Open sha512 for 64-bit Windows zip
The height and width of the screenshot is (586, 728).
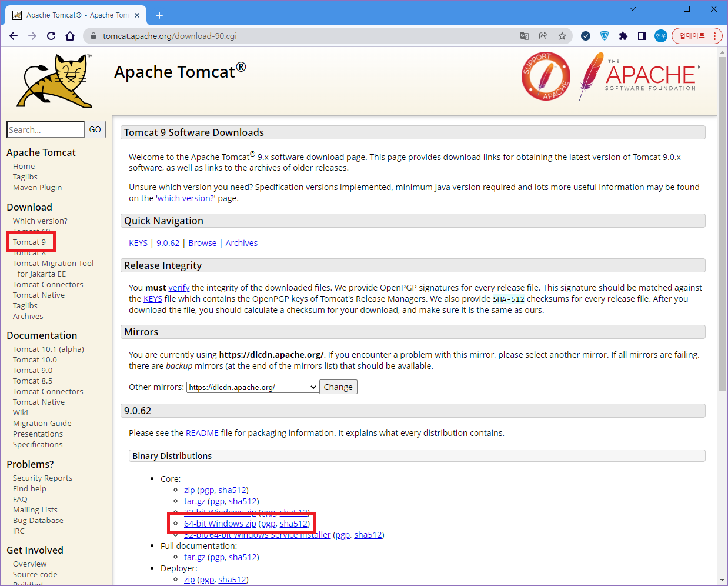point(293,524)
